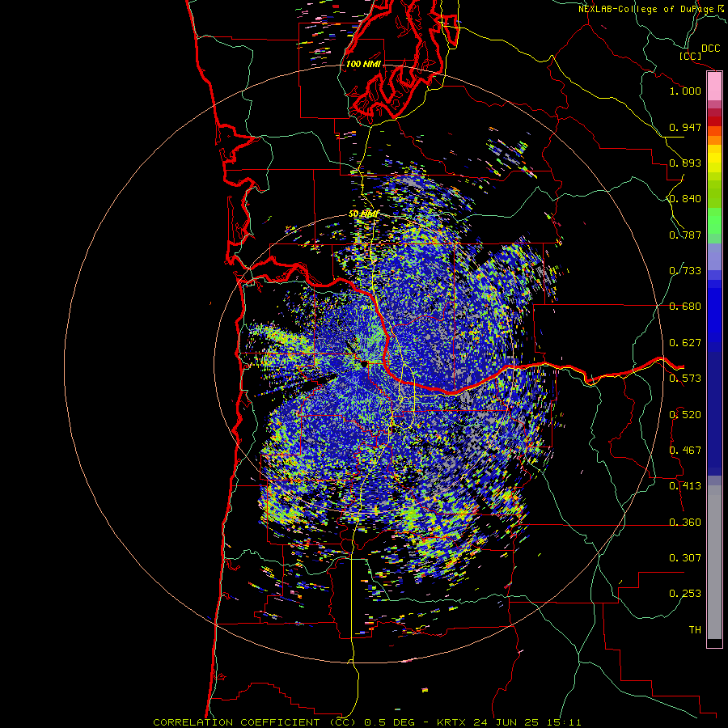
Task: Click the 0.307 scale value
Action: tap(685, 558)
